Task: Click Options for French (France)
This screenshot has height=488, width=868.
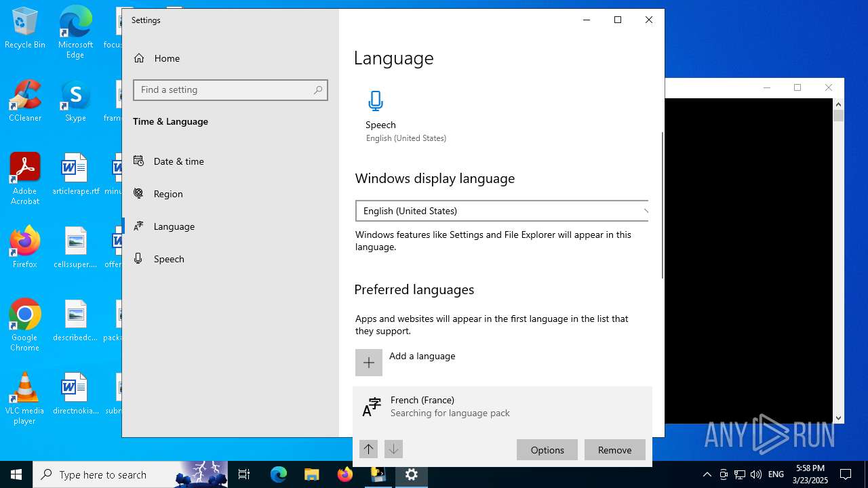Action: (547, 450)
